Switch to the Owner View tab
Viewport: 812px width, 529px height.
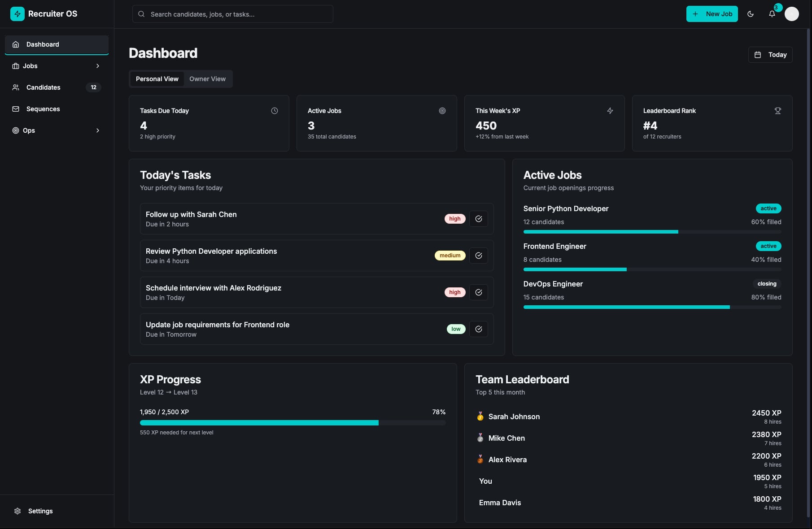(207, 79)
